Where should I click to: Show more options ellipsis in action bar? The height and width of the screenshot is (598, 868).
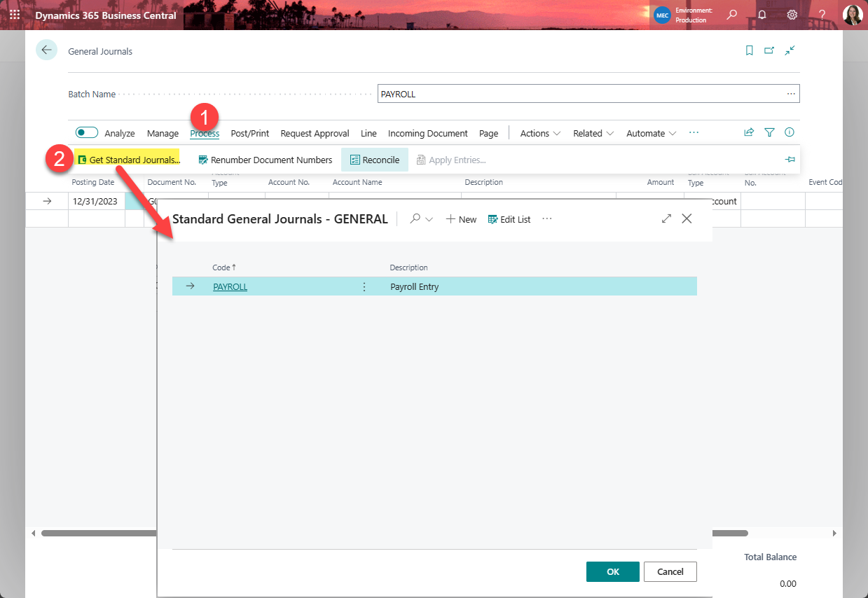click(694, 132)
